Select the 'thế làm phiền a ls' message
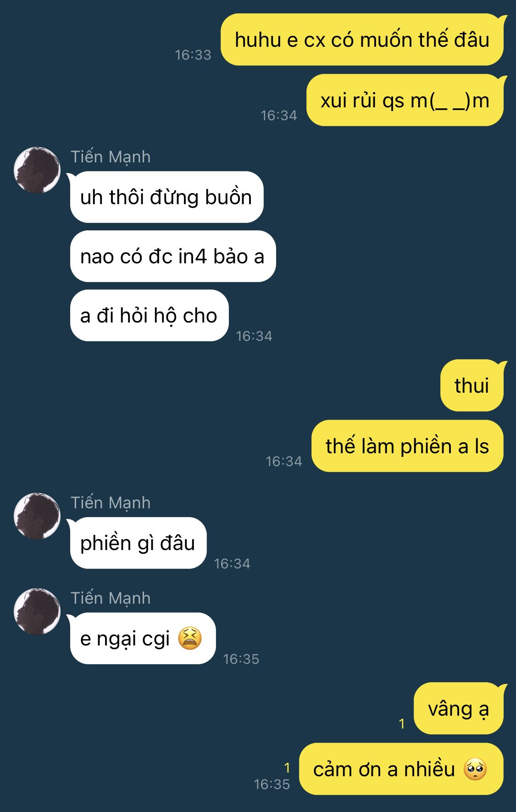The width and height of the screenshot is (516, 812). (x=407, y=446)
